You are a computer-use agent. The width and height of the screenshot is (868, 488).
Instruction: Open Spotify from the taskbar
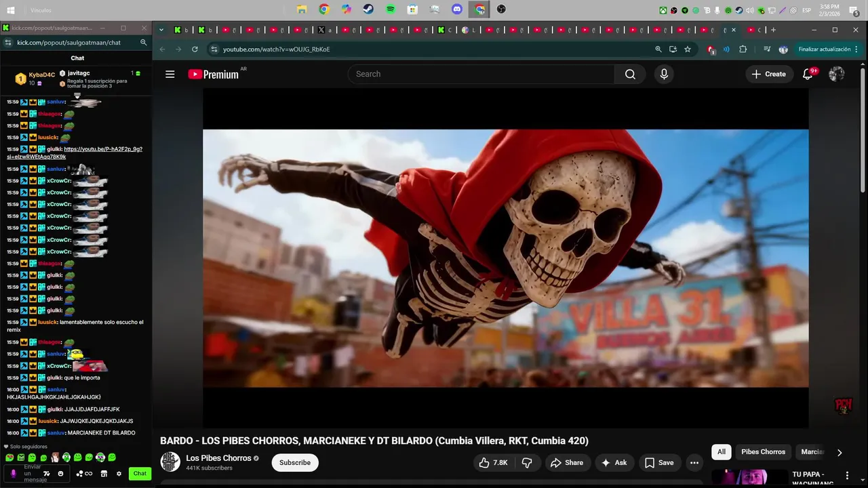[391, 9]
